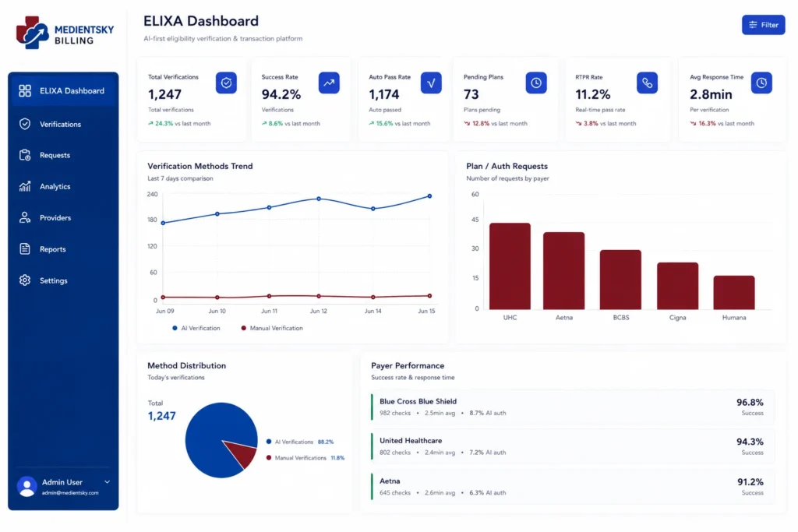Click the Analytics chart icon in sidebar

click(x=25, y=186)
